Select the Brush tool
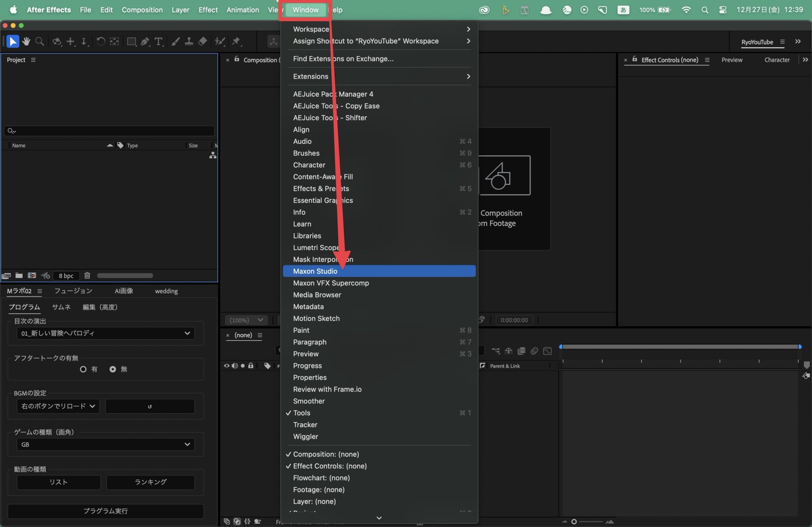The width and height of the screenshot is (812, 527). [x=176, y=42]
